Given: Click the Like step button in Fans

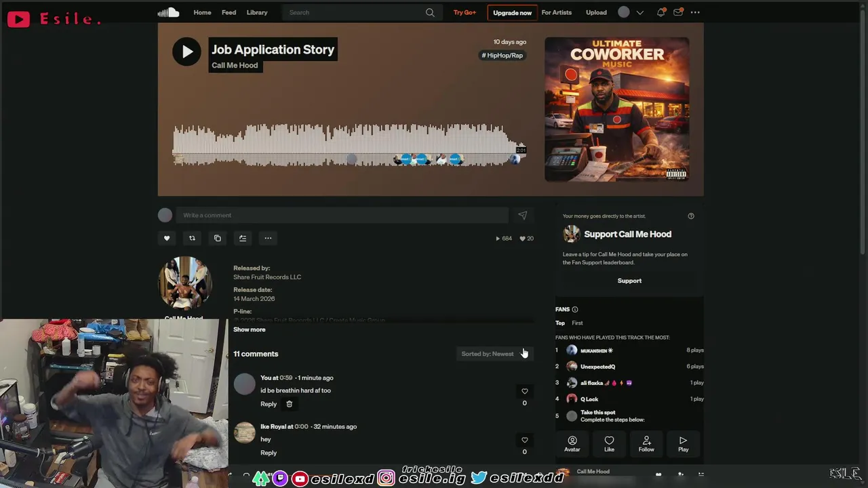Looking at the screenshot, I should (609, 445).
